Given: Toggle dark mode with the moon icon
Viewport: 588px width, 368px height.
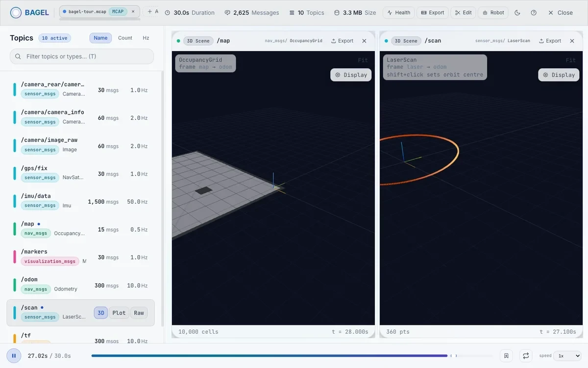Looking at the screenshot, I should click(x=517, y=13).
